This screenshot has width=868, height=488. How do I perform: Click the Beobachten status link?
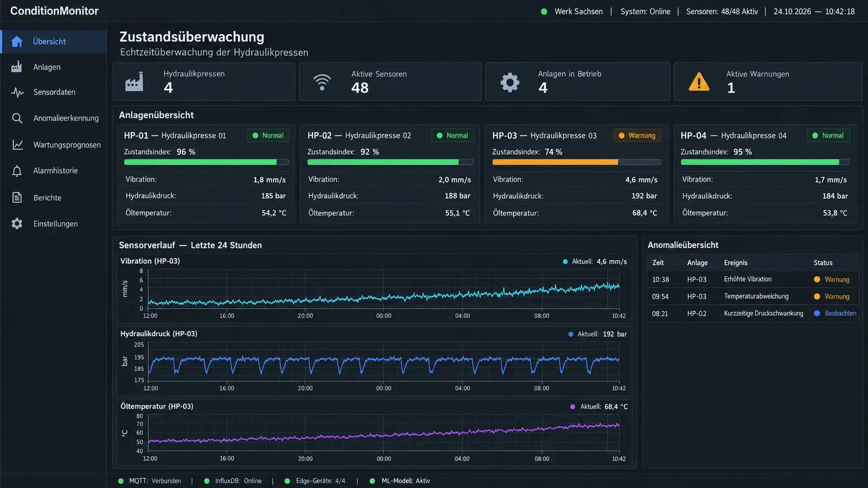pyautogui.click(x=840, y=313)
